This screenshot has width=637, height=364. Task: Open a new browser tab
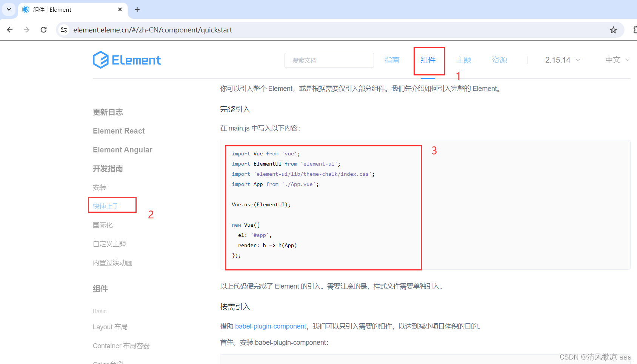(x=137, y=9)
